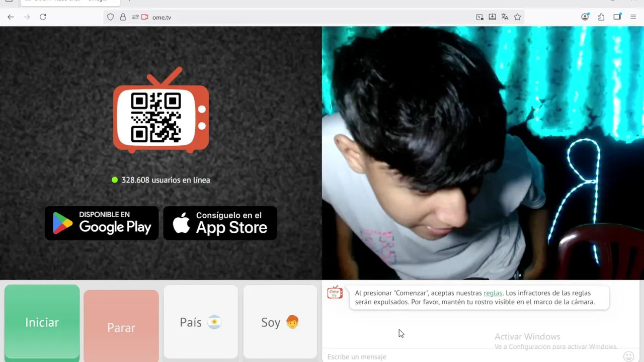644x362 pixels.
Task: Open the site permissions icon in address bar
Action: (x=135, y=17)
